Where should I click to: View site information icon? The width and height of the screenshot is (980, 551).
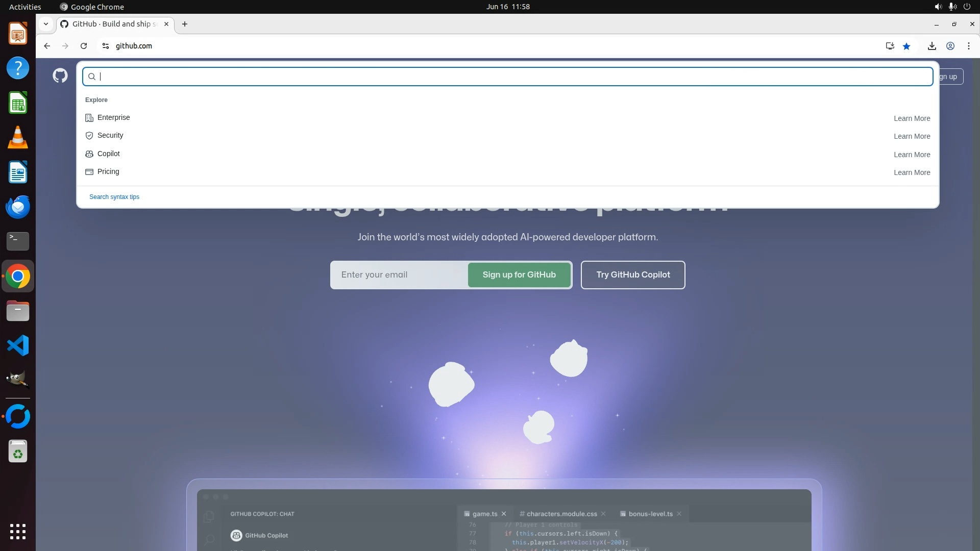(x=106, y=46)
